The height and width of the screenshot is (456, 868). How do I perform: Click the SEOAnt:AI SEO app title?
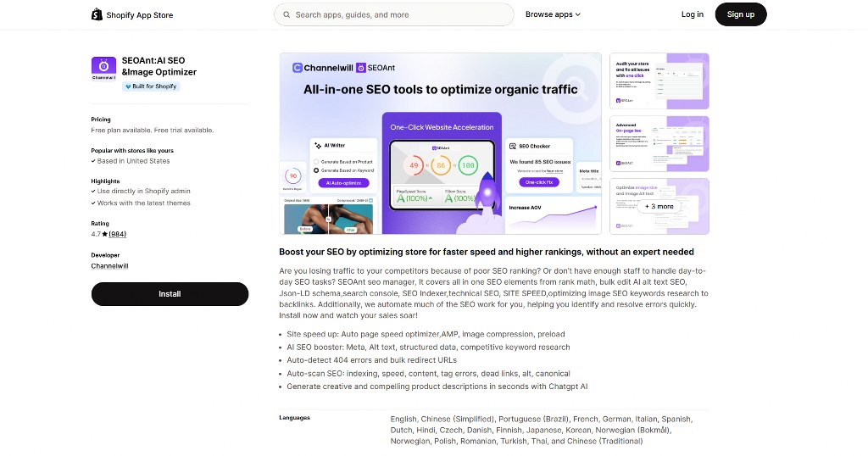click(x=159, y=66)
